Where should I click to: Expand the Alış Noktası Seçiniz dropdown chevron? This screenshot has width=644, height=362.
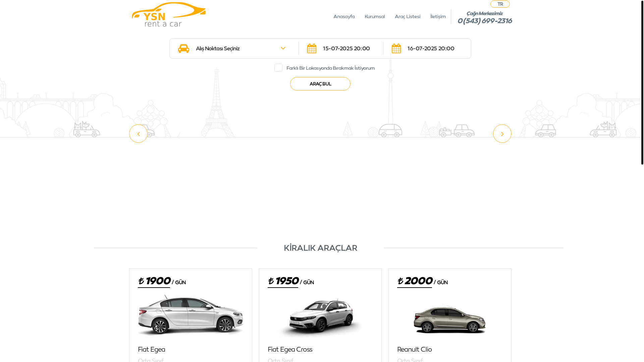coord(283,48)
